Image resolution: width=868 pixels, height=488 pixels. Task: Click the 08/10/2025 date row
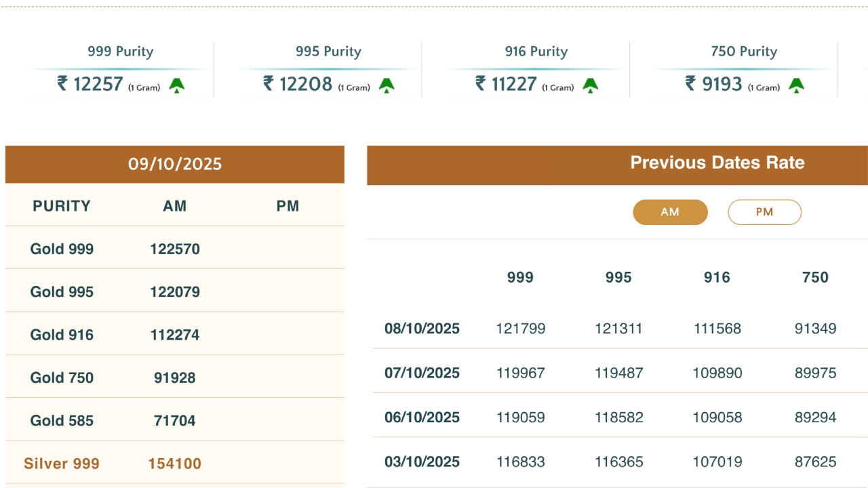422,329
